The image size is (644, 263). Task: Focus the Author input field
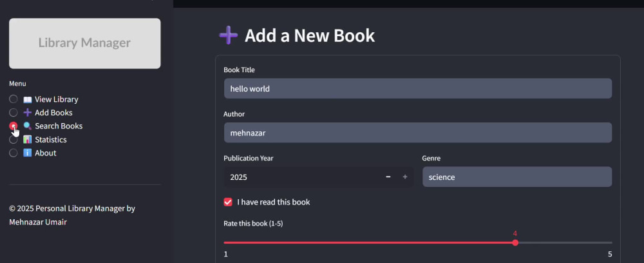tap(418, 133)
